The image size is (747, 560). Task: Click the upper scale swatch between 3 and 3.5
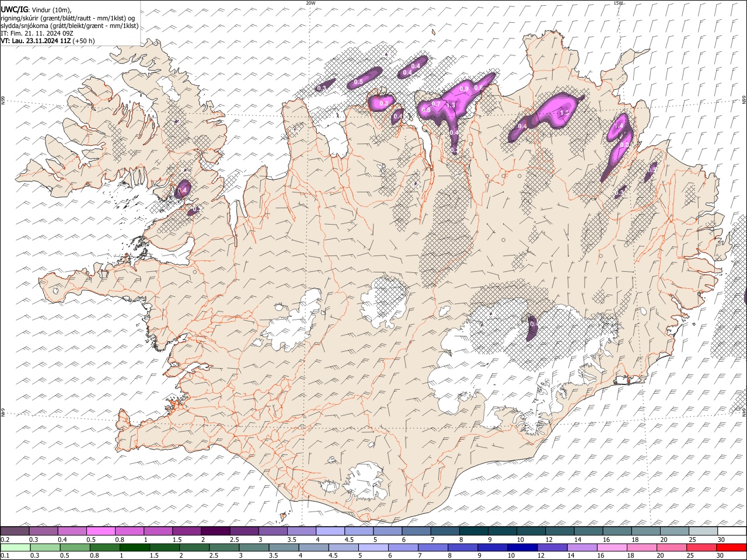click(x=273, y=531)
